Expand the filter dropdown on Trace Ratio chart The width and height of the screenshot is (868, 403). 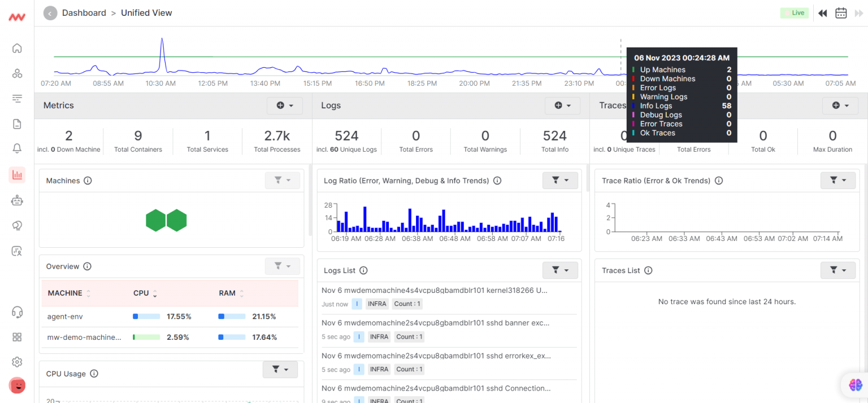(x=838, y=180)
